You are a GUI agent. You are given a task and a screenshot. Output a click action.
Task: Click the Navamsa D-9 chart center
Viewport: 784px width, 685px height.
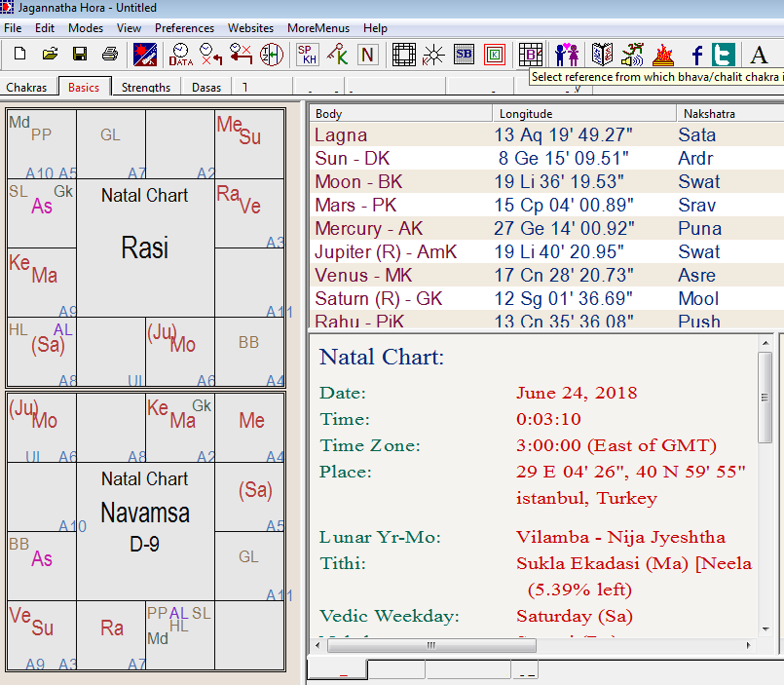pos(145,527)
